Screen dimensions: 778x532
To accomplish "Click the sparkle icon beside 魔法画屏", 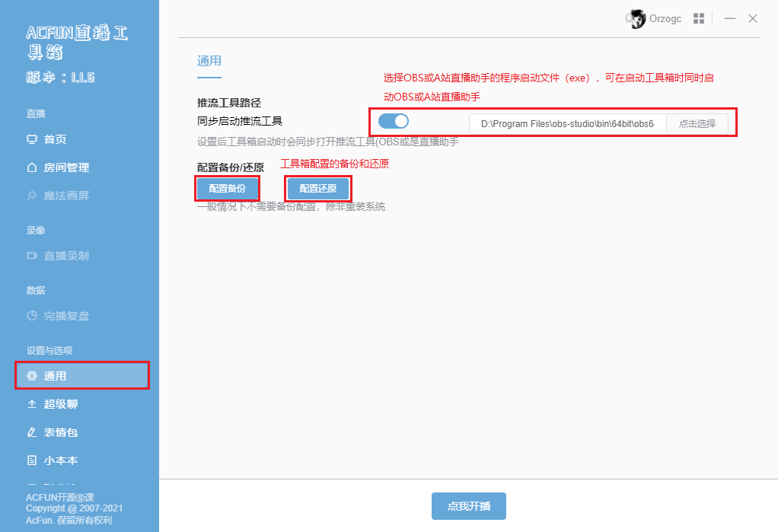I will (32, 196).
